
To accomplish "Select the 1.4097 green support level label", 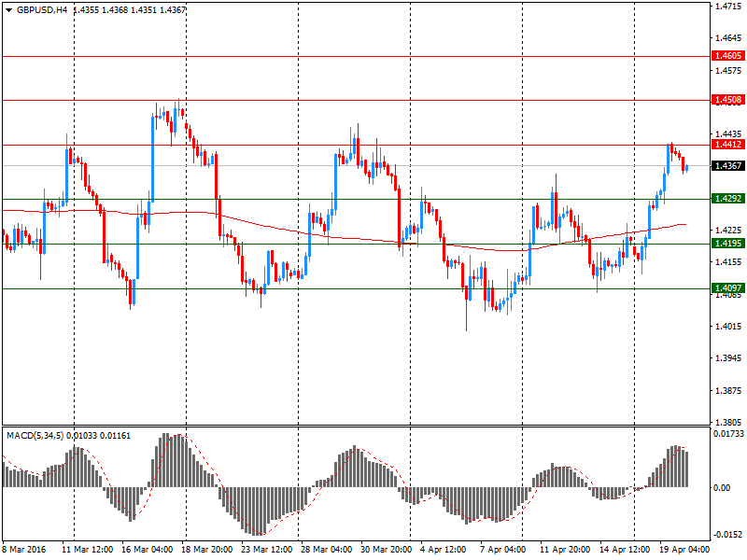I will click(728, 288).
